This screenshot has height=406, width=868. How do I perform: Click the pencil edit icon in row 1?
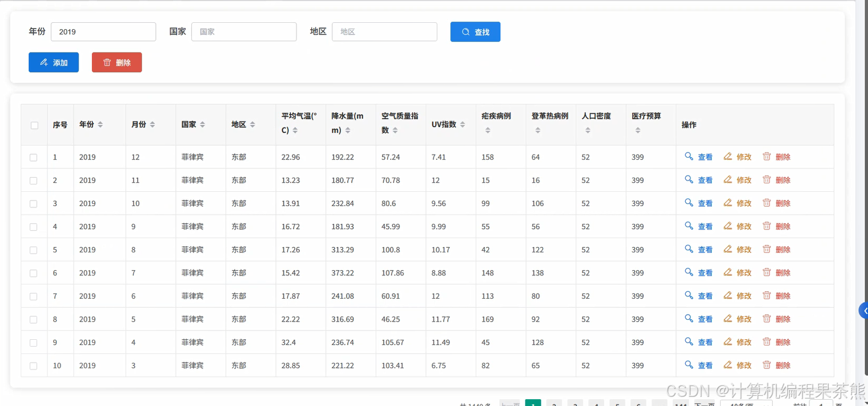tap(728, 156)
